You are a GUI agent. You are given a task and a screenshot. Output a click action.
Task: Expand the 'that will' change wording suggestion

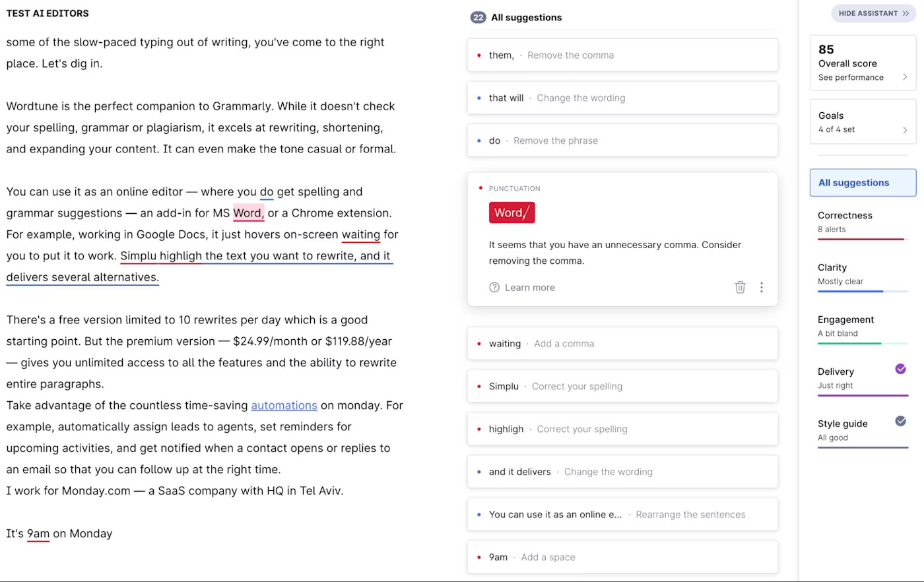(622, 98)
